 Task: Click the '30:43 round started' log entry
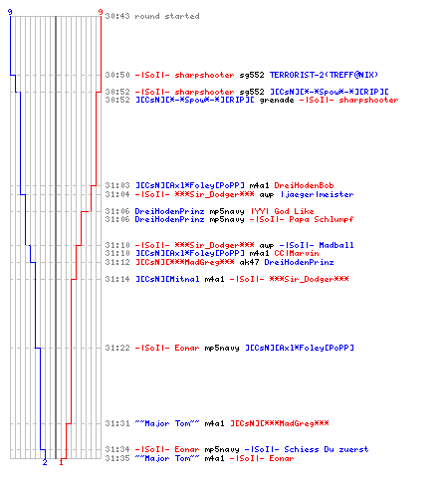[x=152, y=16]
